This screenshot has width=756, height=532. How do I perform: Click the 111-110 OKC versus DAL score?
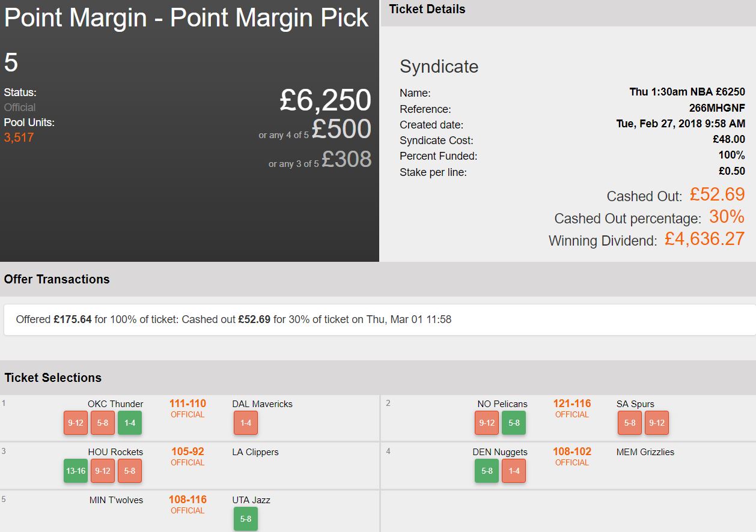pos(187,404)
